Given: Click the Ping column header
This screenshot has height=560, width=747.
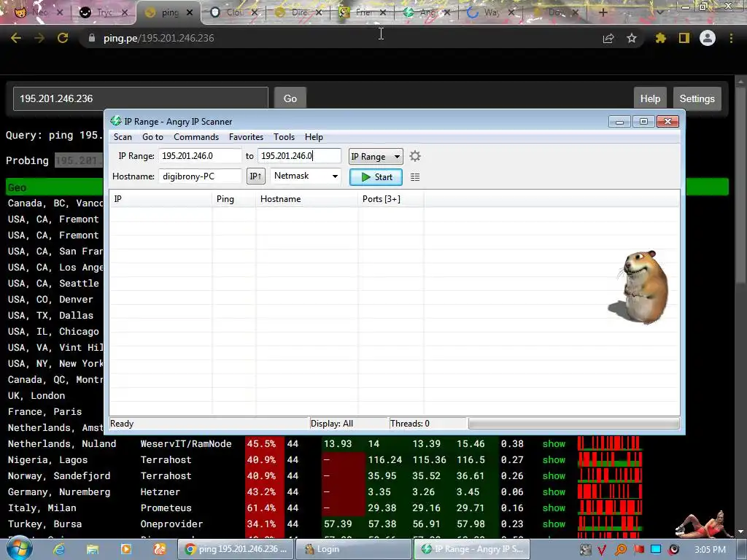Looking at the screenshot, I should click(234, 199).
